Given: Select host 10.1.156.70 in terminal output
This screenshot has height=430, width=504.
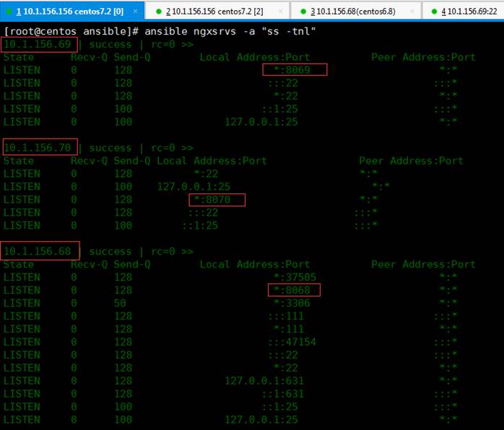Looking at the screenshot, I should 38,147.
